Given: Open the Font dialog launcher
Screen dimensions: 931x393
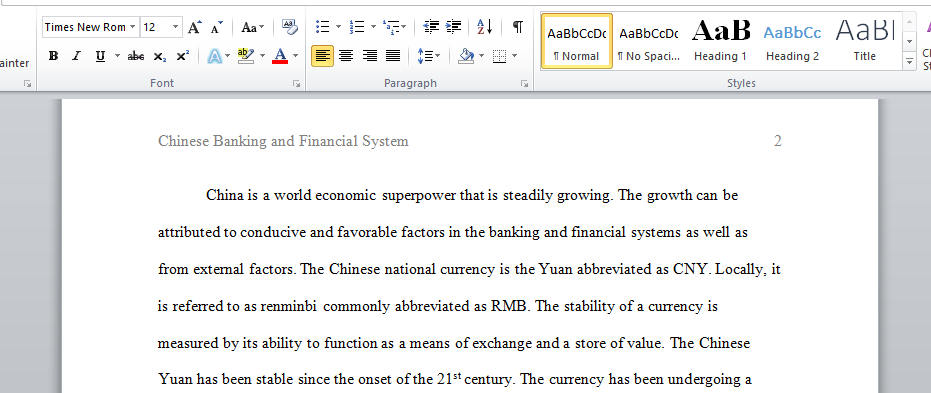Looking at the screenshot, I should click(x=296, y=84).
